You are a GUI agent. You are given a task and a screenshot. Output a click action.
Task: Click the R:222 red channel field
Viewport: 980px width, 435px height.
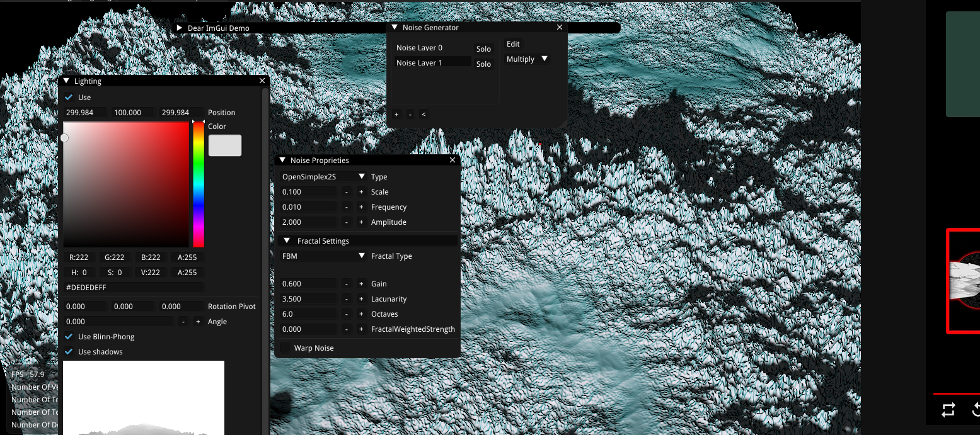(79, 257)
